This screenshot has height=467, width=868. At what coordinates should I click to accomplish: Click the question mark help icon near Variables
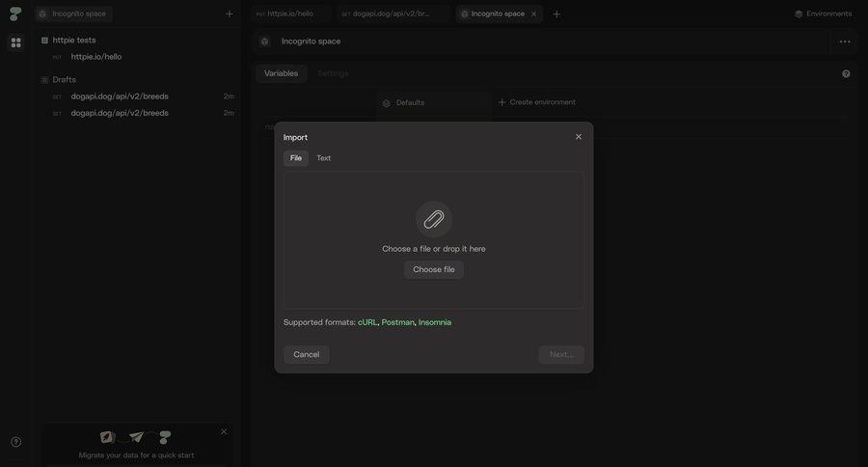coord(846,73)
